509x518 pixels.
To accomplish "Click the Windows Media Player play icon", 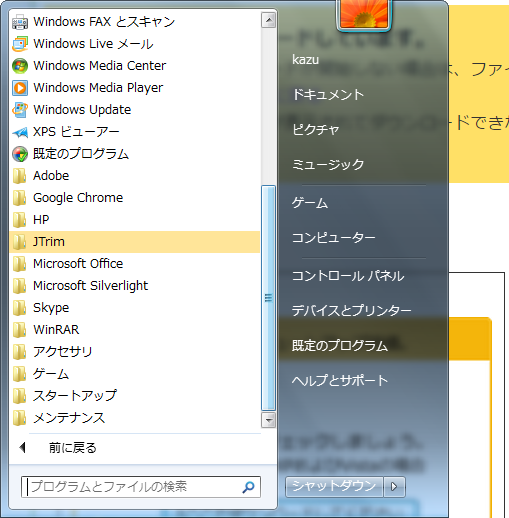I will [20, 88].
